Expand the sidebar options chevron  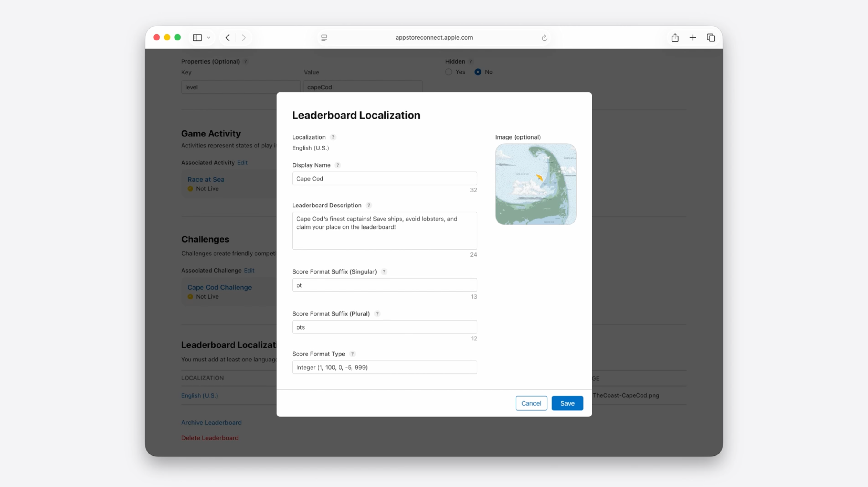tap(209, 38)
